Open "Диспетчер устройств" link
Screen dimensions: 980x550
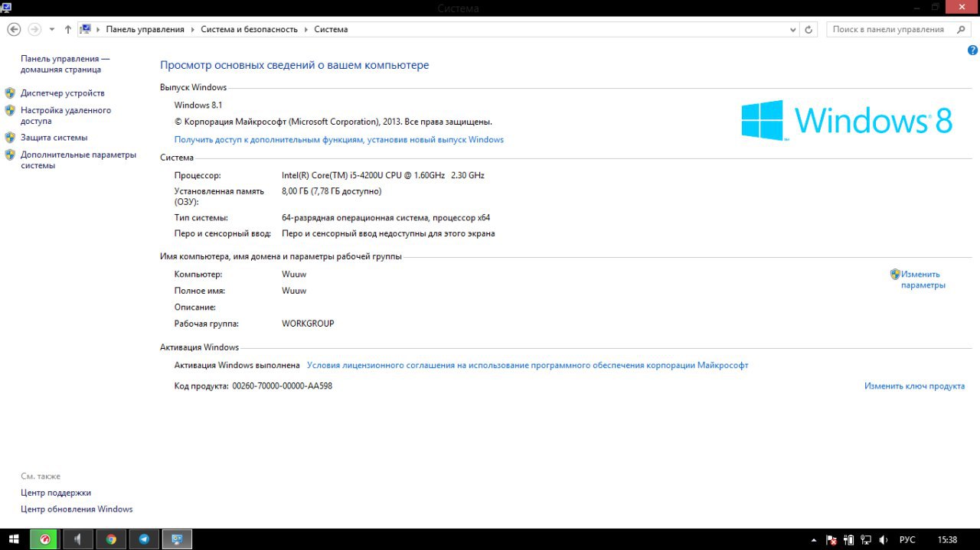pyautogui.click(x=63, y=93)
